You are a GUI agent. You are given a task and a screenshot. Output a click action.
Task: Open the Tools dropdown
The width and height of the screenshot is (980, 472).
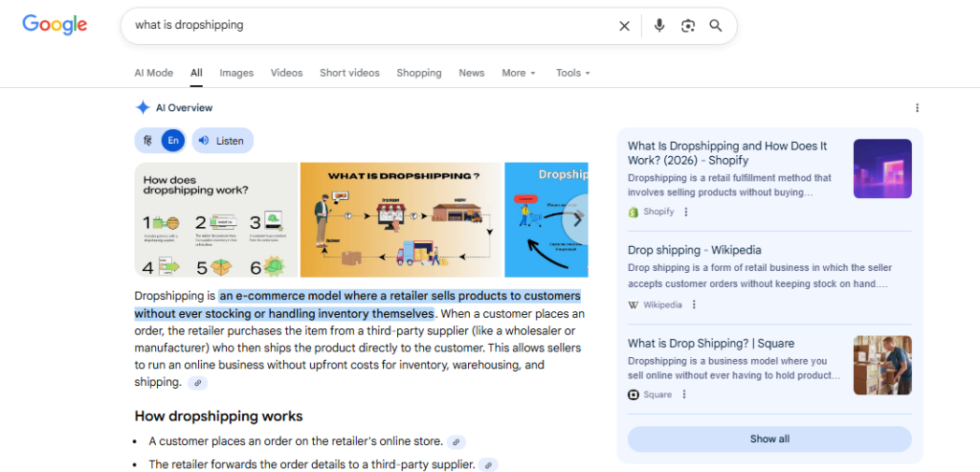click(572, 73)
